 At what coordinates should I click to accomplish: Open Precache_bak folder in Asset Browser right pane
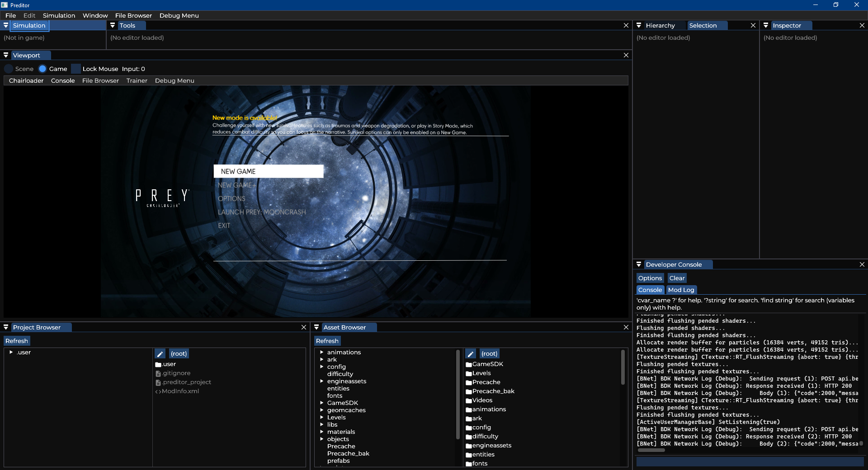pyautogui.click(x=490, y=391)
